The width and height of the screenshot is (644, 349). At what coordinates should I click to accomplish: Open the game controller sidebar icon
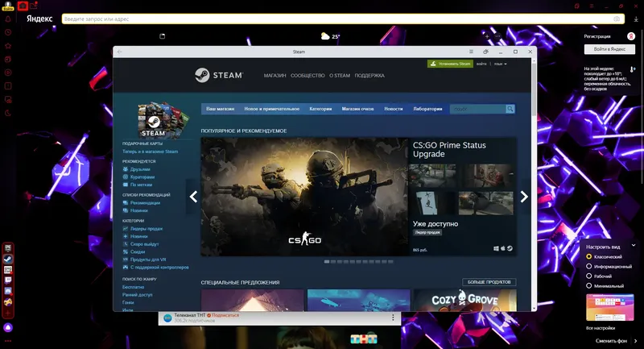coord(8,302)
